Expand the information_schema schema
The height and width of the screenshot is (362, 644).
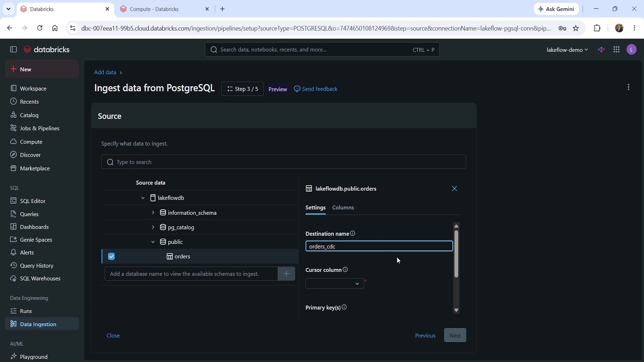click(153, 213)
